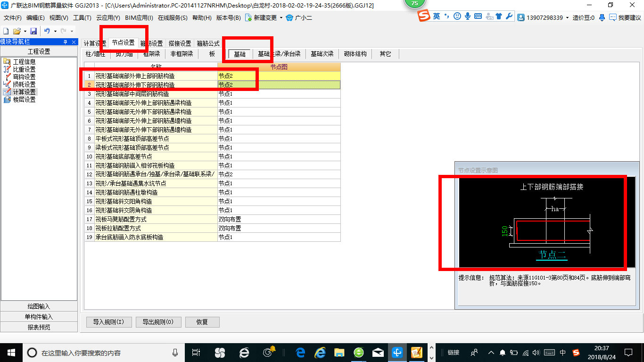This screenshot has width=644, height=362.
Task: Click Sogou skin shirt icon
Action: click(x=499, y=16)
